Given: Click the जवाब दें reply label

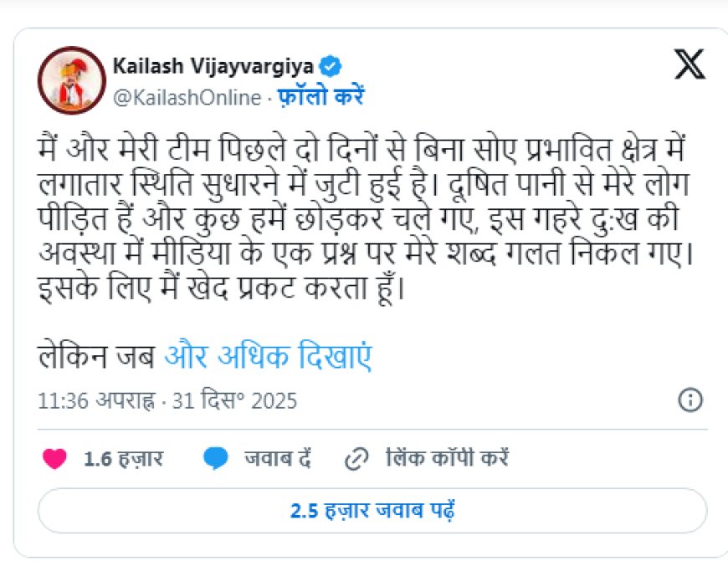Looking at the screenshot, I should (278, 458).
